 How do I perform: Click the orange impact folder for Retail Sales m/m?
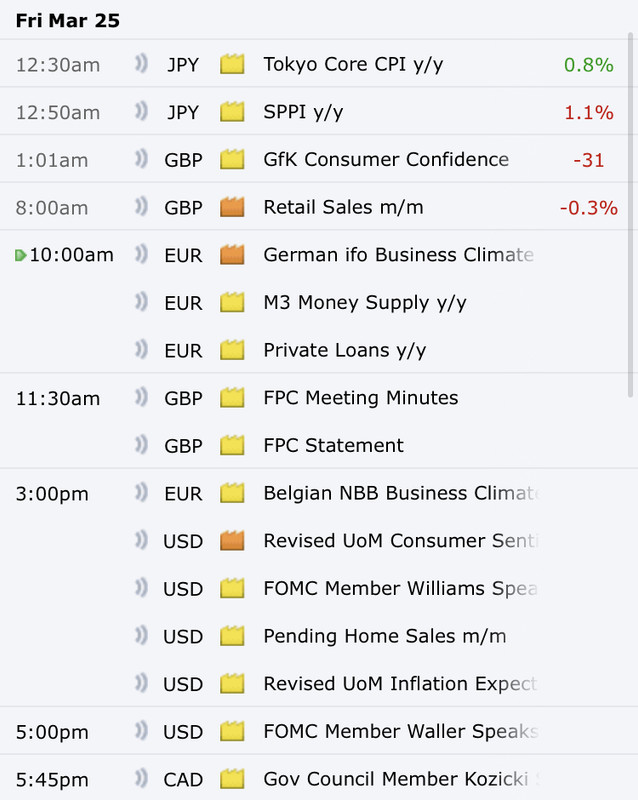pyautogui.click(x=232, y=208)
